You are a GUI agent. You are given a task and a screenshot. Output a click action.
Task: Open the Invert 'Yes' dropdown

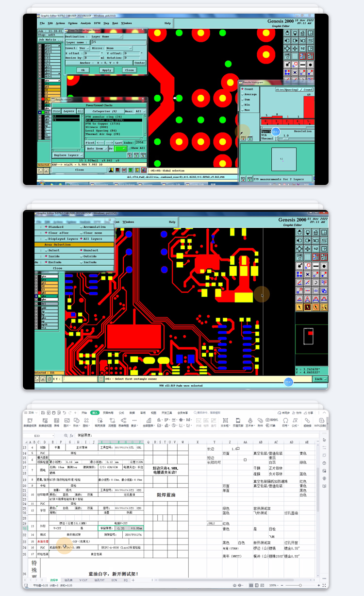click(83, 48)
